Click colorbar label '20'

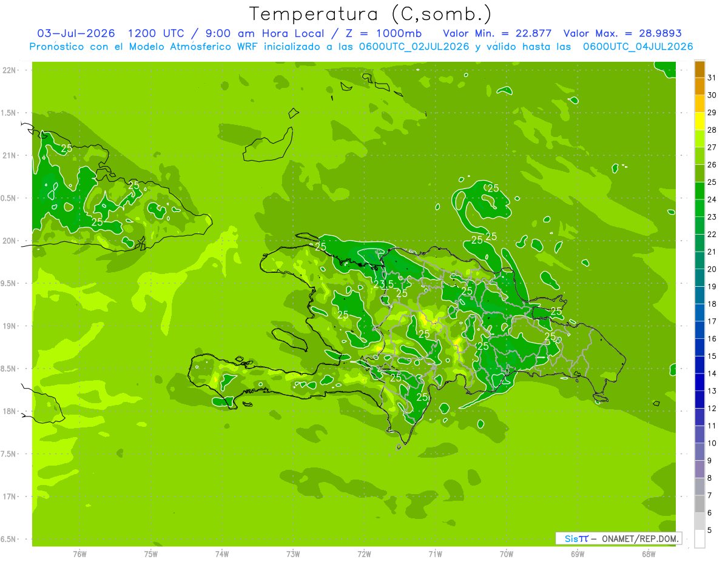(712, 269)
